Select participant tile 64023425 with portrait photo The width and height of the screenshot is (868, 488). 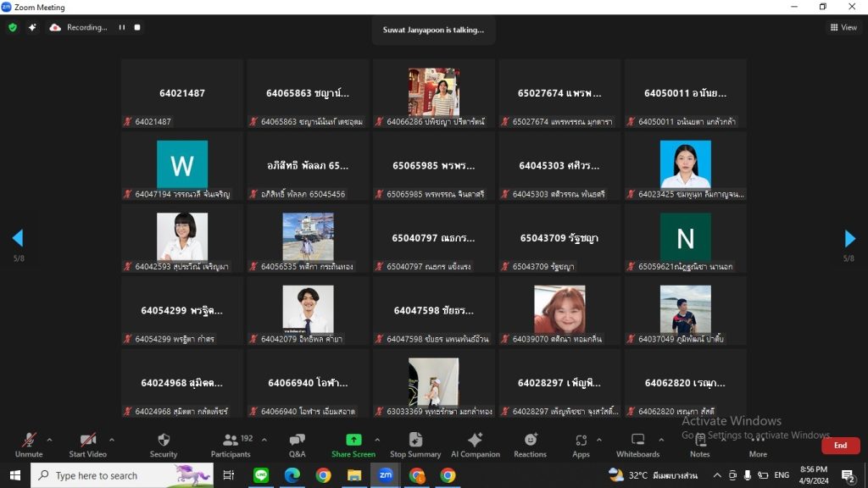click(685, 166)
